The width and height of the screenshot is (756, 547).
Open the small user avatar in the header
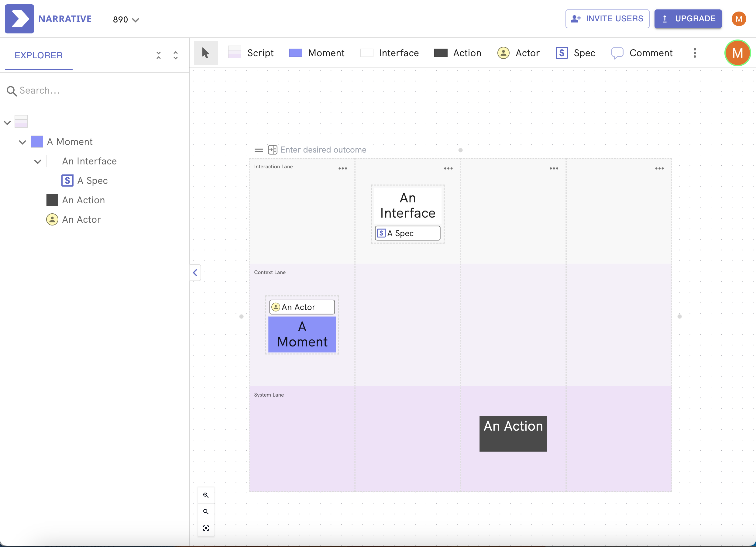tap(738, 19)
